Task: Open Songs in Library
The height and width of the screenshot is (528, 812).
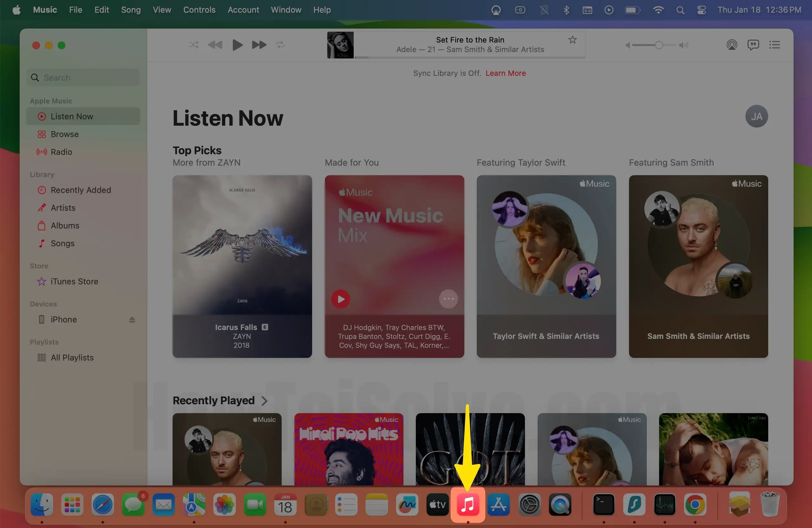Action: tap(83, 243)
